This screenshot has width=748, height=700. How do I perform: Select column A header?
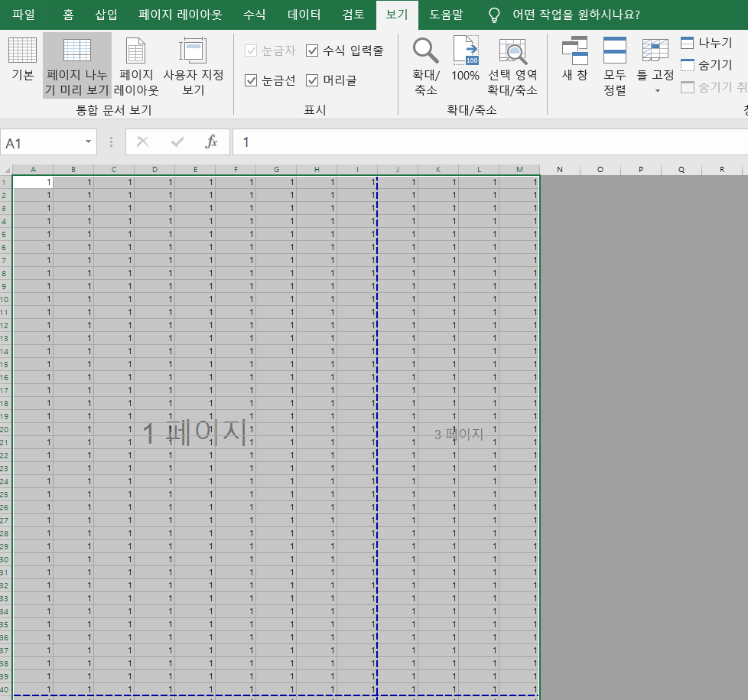click(x=33, y=169)
